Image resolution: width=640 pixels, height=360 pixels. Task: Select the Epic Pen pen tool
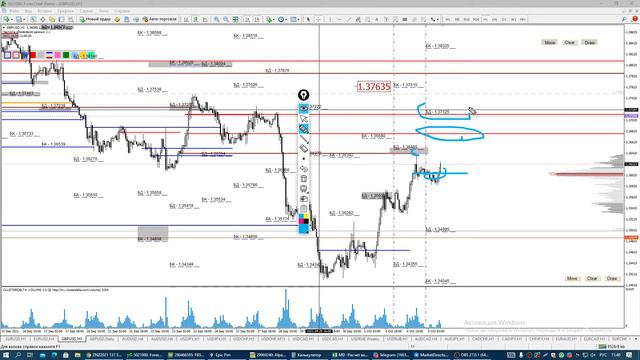303,129
